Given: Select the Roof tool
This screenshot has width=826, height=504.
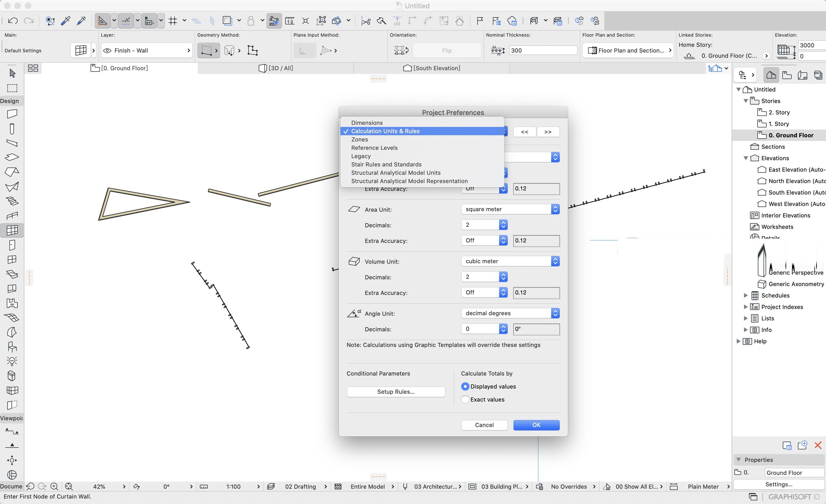Looking at the screenshot, I should pos(12,172).
